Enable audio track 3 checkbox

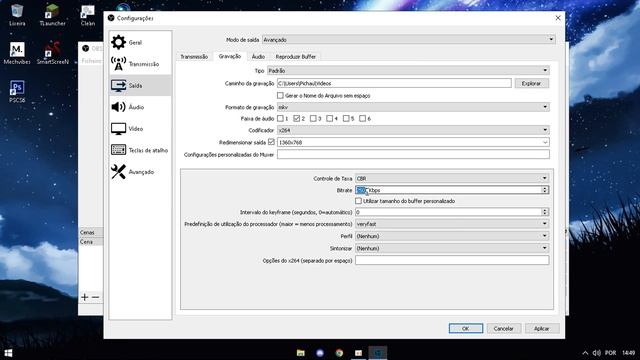click(313, 118)
